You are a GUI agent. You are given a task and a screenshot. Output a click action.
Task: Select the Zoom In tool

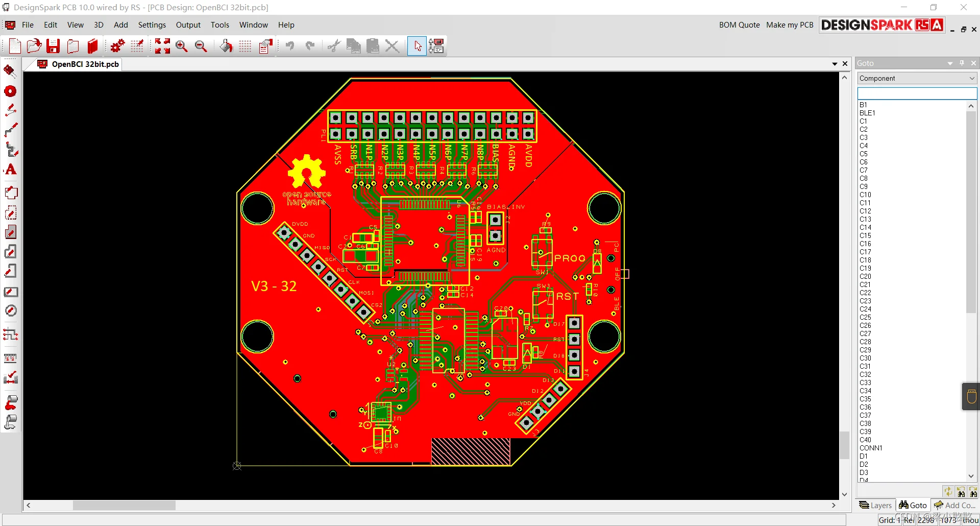click(182, 46)
